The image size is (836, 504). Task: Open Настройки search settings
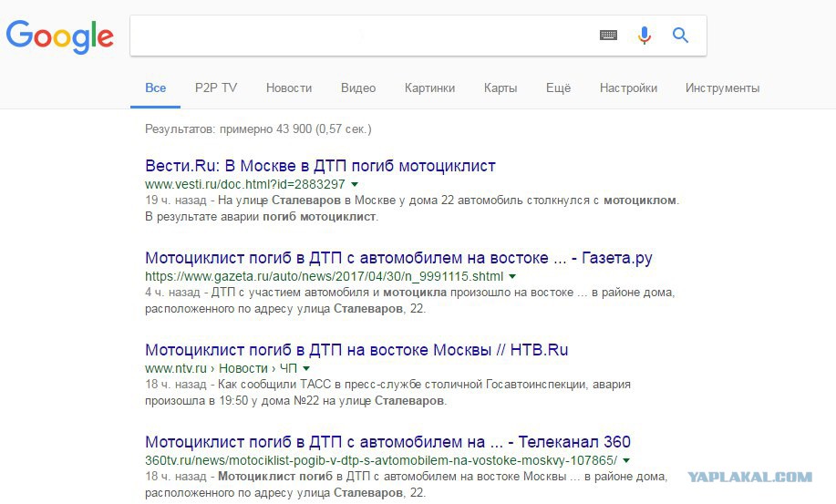(x=629, y=87)
